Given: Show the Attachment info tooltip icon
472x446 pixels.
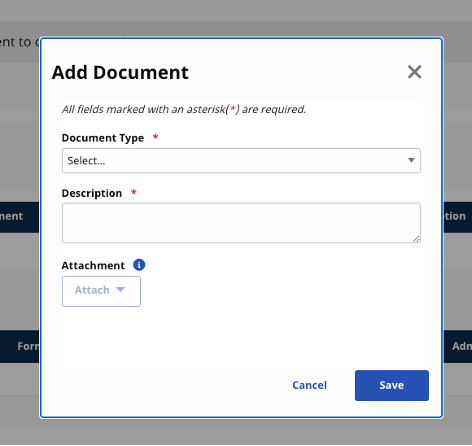Looking at the screenshot, I should coord(139,265).
